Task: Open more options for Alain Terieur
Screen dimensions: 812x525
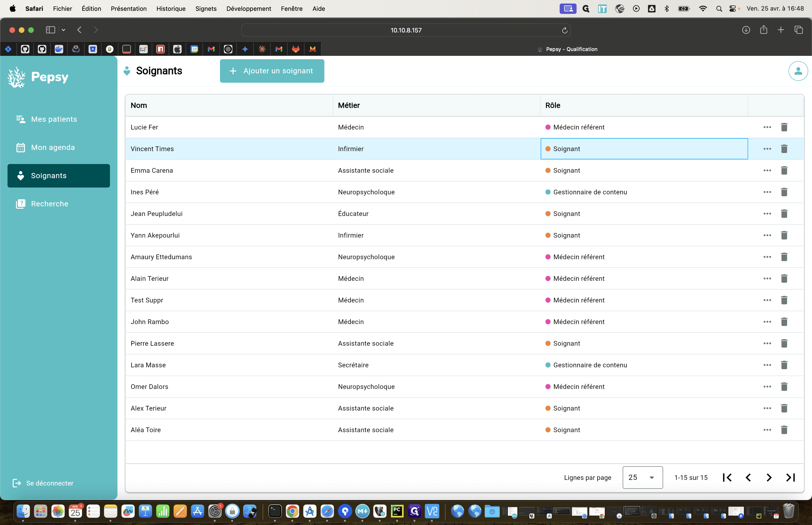Action: click(767, 278)
